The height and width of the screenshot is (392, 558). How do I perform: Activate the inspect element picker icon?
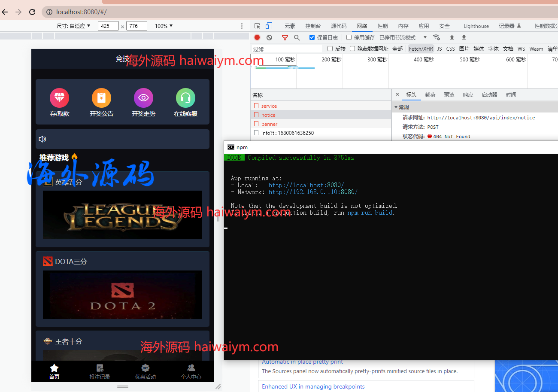click(257, 26)
